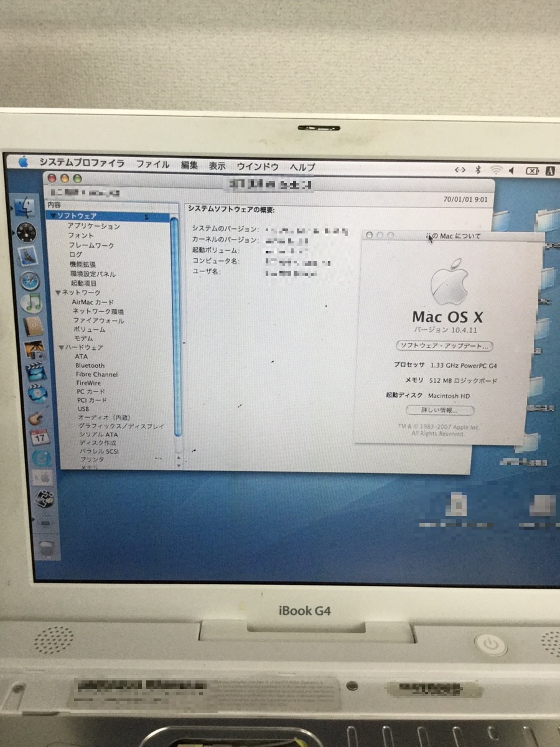Open the ヘルプ menu
Screen dimensions: 560x747
click(302, 167)
